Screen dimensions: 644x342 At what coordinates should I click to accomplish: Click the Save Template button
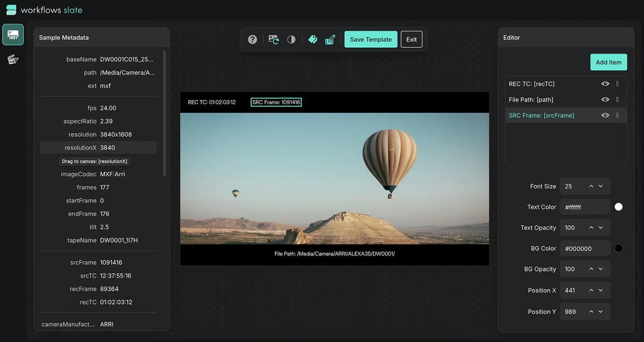tap(371, 39)
